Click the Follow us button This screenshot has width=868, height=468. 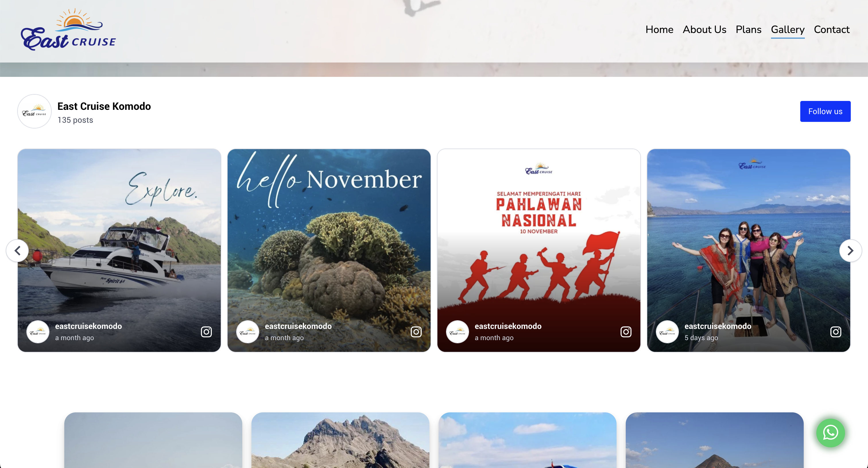[x=825, y=112]
